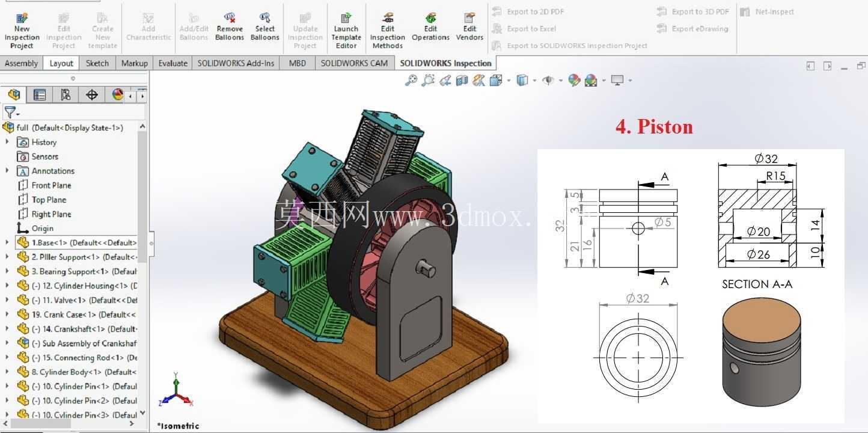
Task: Choose Select Balloons tool
Action: (x=264, y=26)
